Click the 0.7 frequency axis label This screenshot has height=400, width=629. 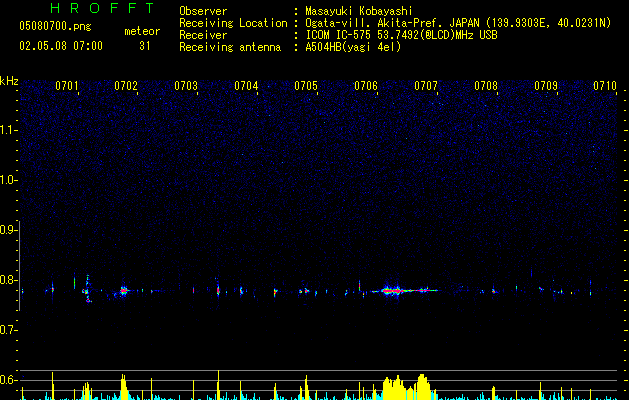[8, 330]
